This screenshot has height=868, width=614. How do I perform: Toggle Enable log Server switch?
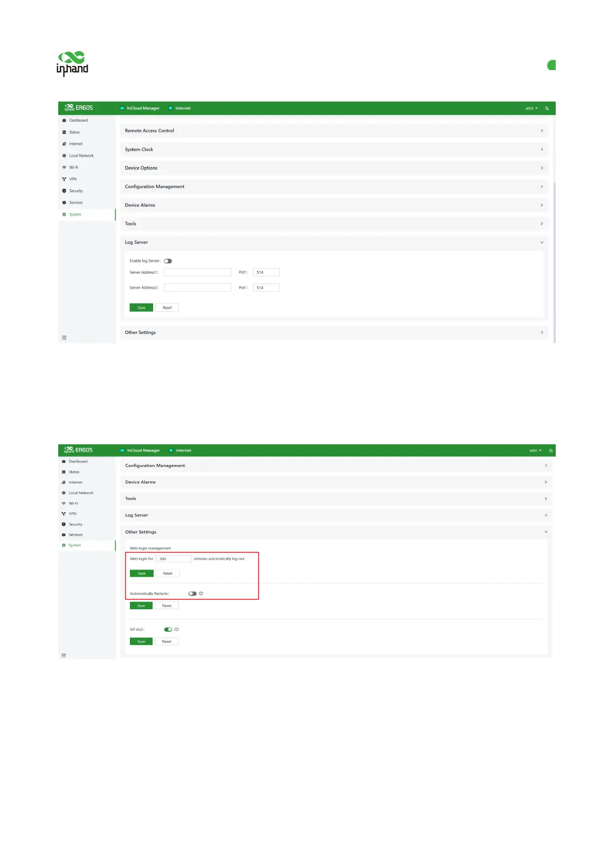pos(168,261)
